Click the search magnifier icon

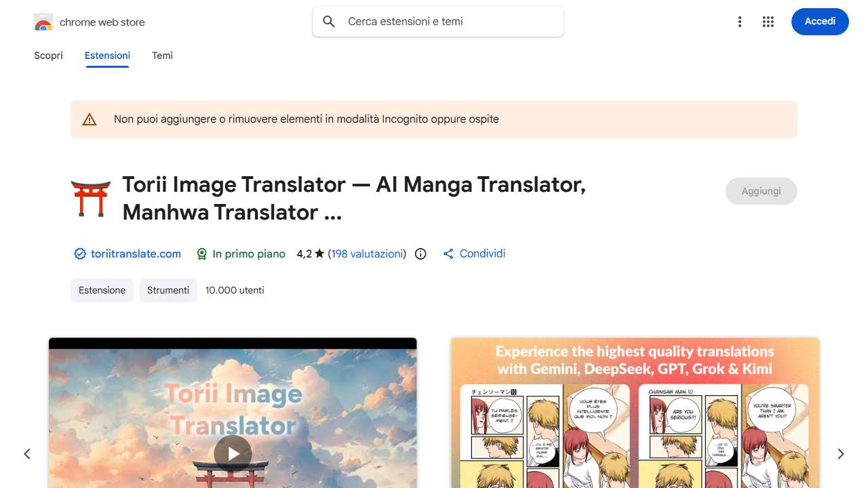[x=329, y=22]
